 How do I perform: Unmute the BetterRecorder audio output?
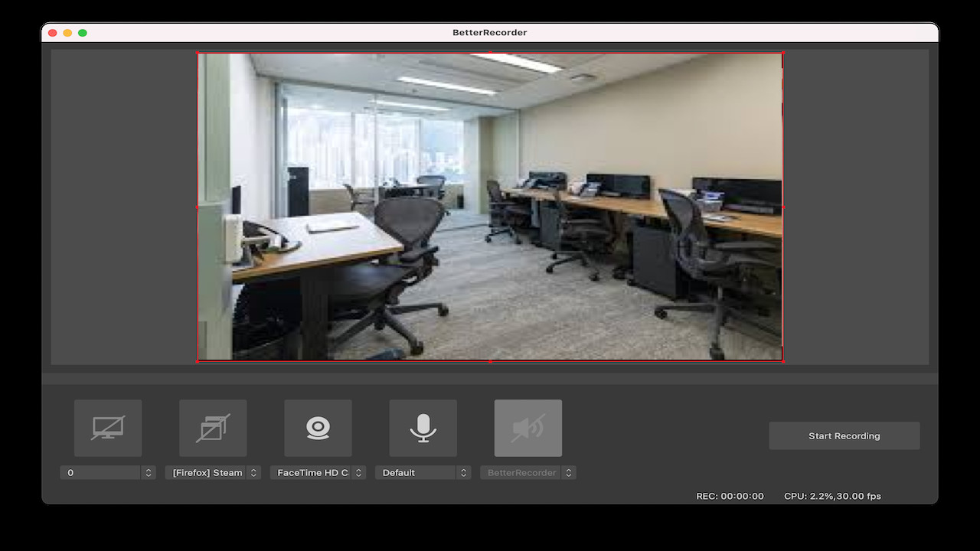point(528,428)
